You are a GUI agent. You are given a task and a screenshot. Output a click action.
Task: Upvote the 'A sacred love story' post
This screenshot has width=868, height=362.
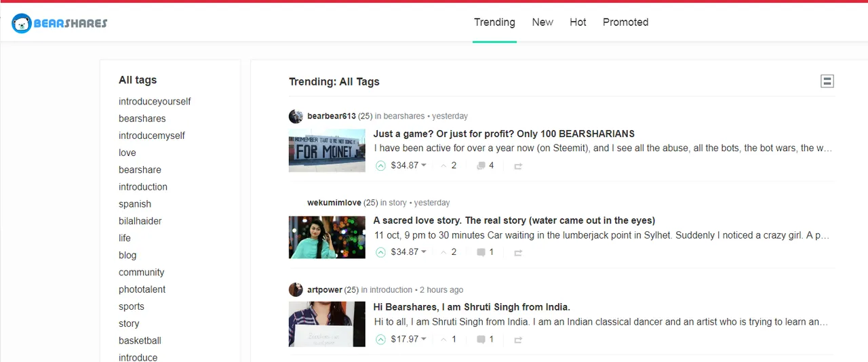[x=380, y=252]
